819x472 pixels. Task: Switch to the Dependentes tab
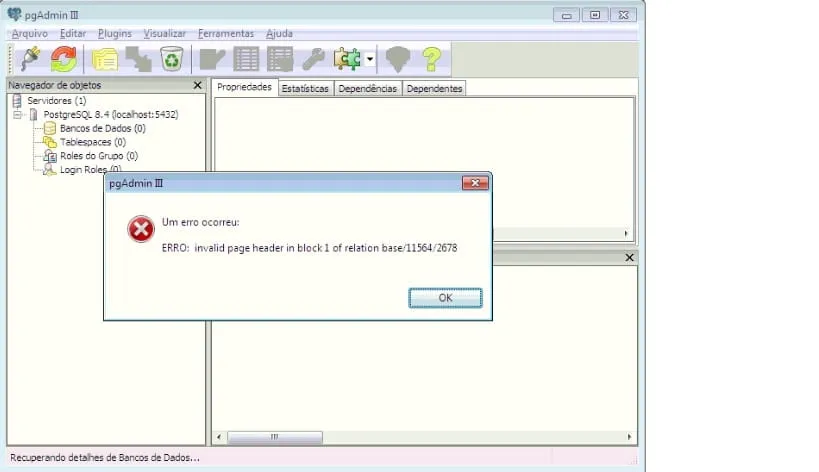435,88
